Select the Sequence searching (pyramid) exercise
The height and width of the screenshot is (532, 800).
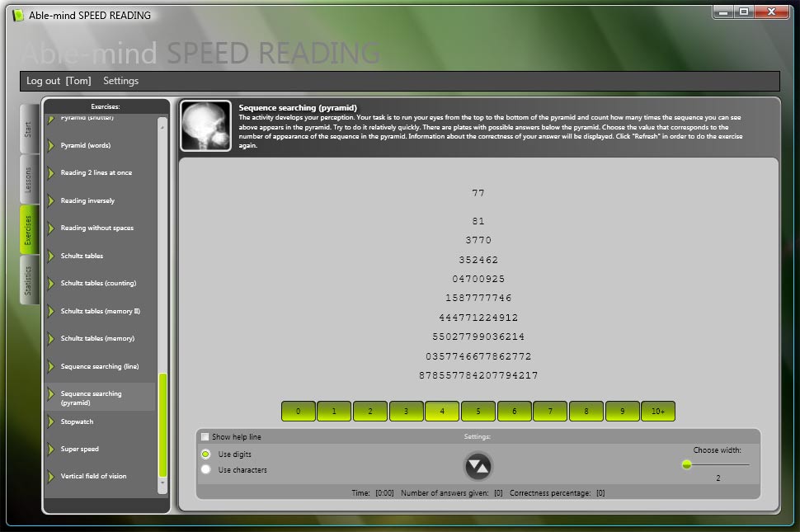[x=101, y=397]
